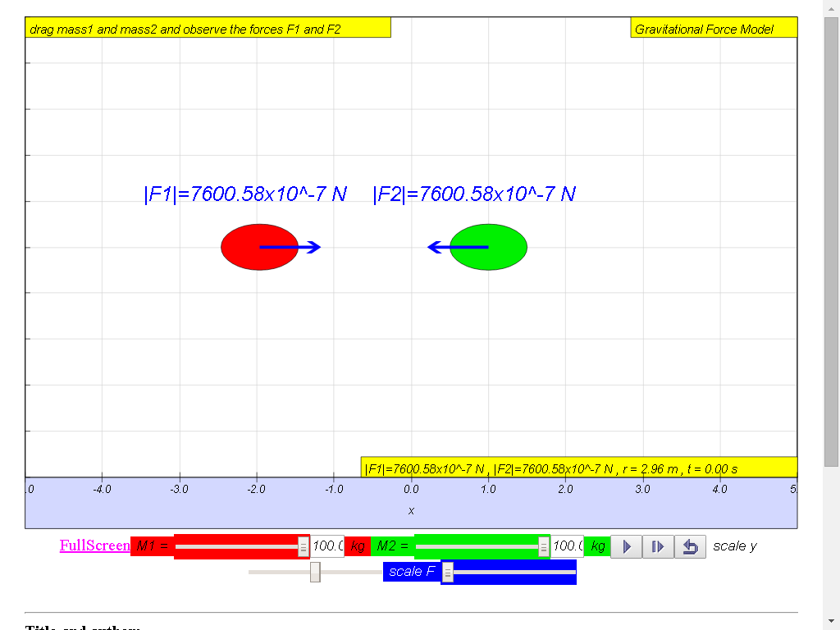Screen dimensions: 840x630
Task: Click the M1 mass slider handle
Action: pos(304,547)
